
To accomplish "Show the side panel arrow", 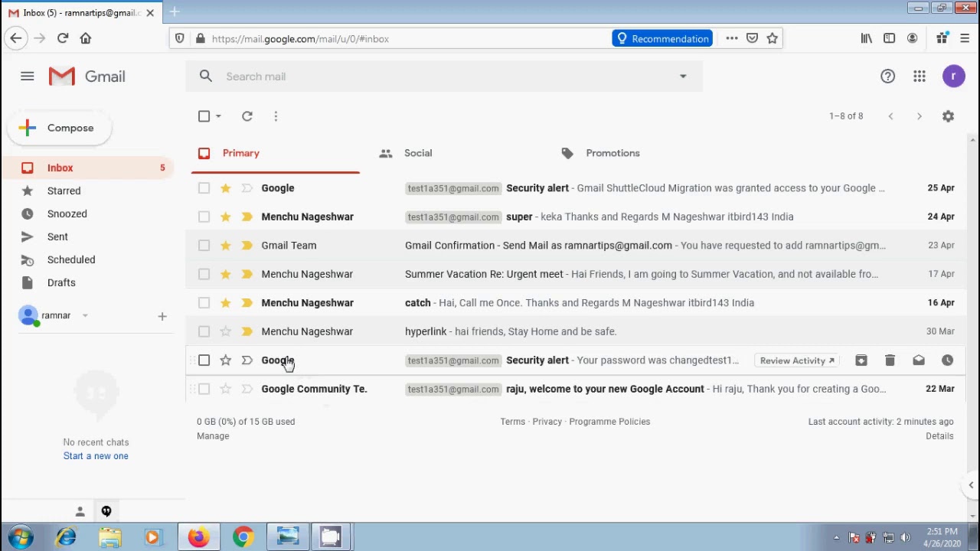I will 971,485.
